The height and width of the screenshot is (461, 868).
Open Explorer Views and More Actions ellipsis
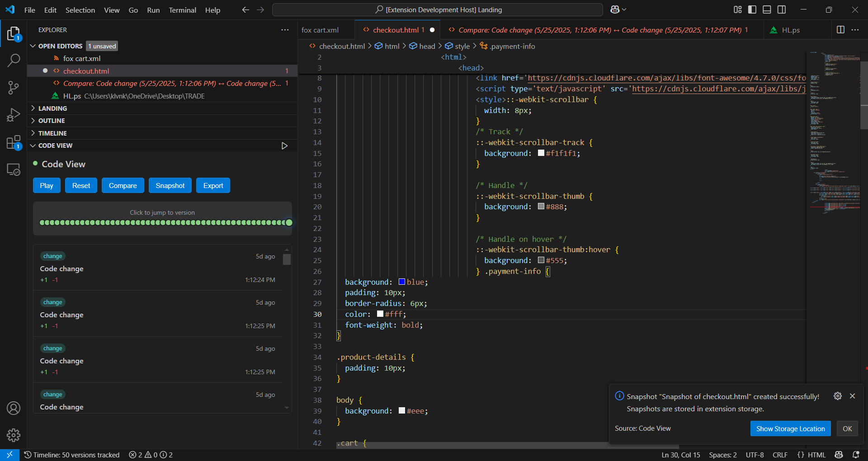tap(285, 30)
